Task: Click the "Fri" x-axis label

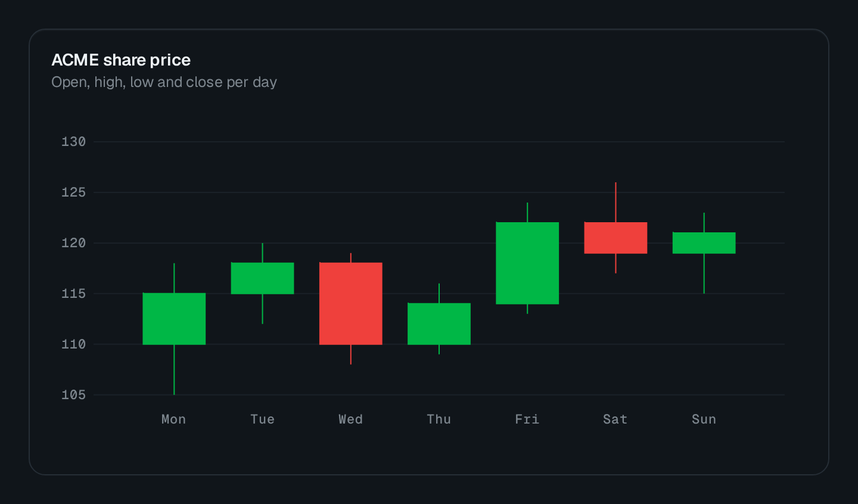Action: coord(527,419)
